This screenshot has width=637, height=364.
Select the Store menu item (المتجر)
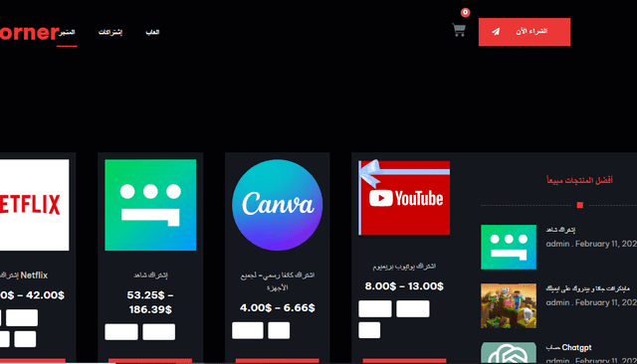point(67,32)
